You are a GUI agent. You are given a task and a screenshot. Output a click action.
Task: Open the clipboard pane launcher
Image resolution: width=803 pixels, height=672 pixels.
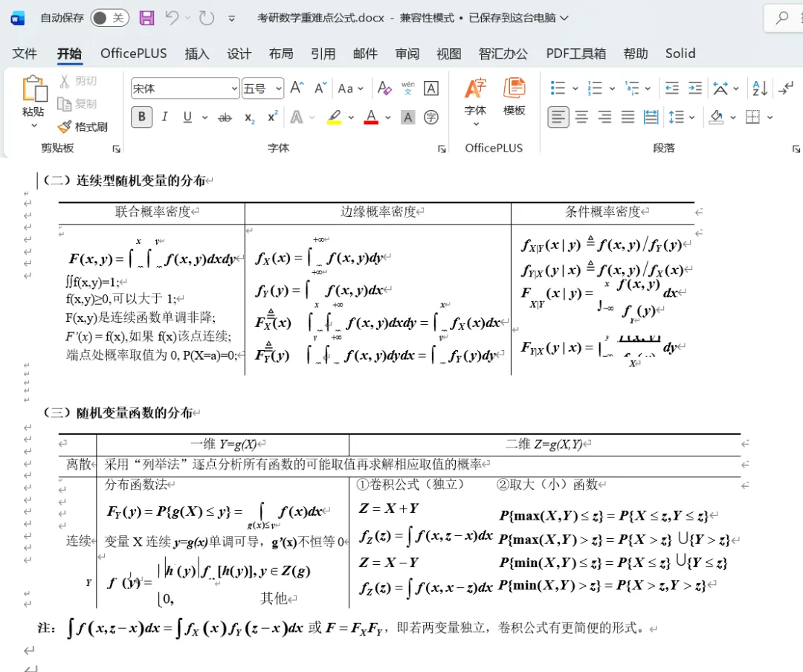(x=116, y=149)
